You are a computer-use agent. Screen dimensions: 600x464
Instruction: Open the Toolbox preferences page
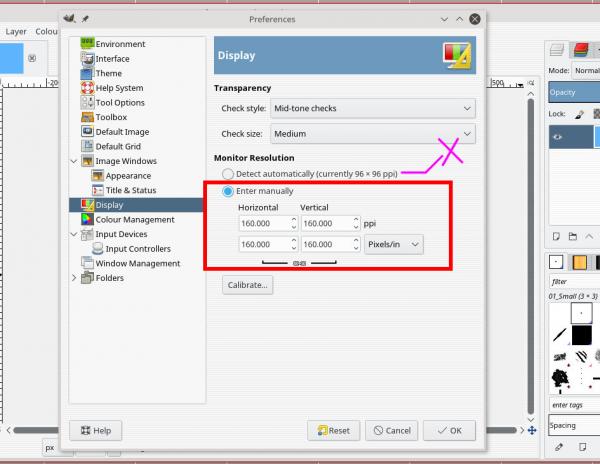(x=111, y=117)
